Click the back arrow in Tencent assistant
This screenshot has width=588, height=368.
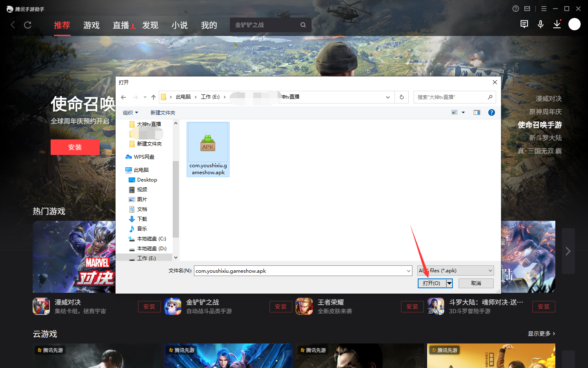click(13, 25)
